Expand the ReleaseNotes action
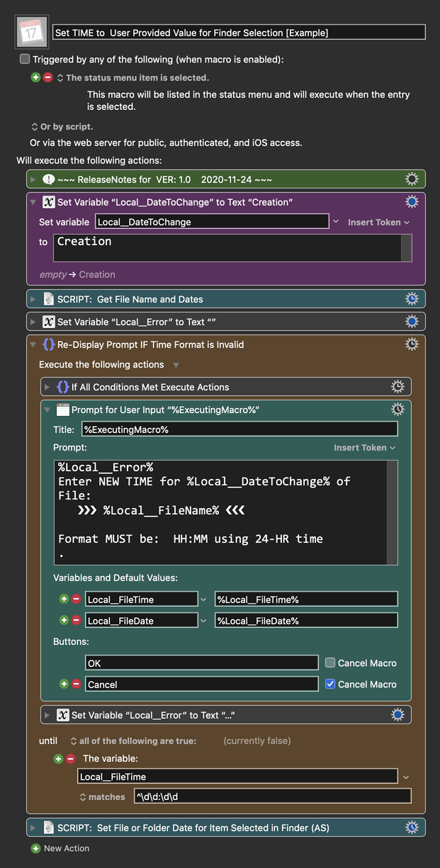This screenshot has height=868, width=440. tap(33, 179)
